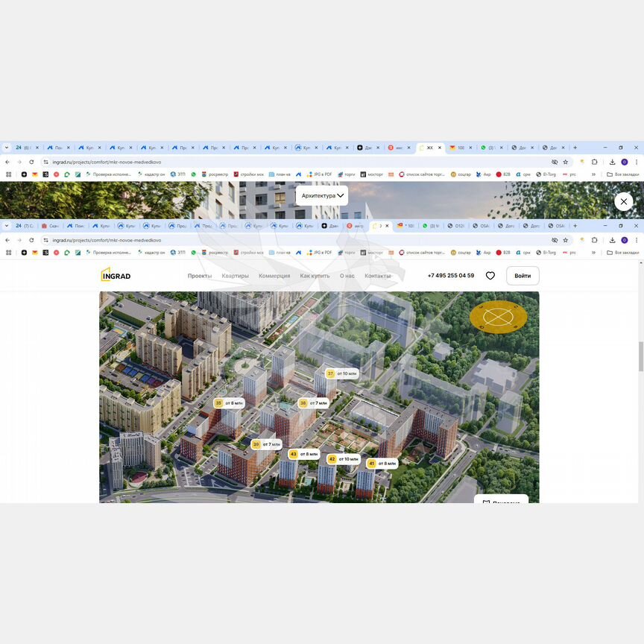Open the Квартиры menu item

235,276
